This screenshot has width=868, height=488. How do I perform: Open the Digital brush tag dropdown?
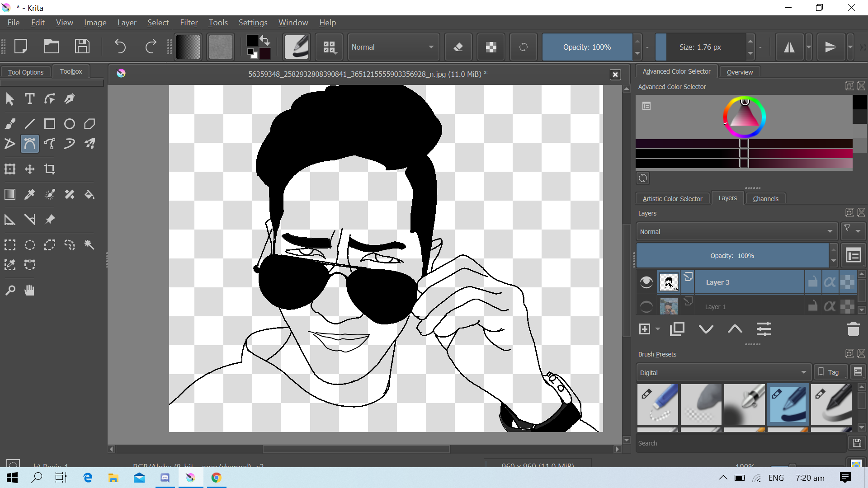(x=723, y=372)
